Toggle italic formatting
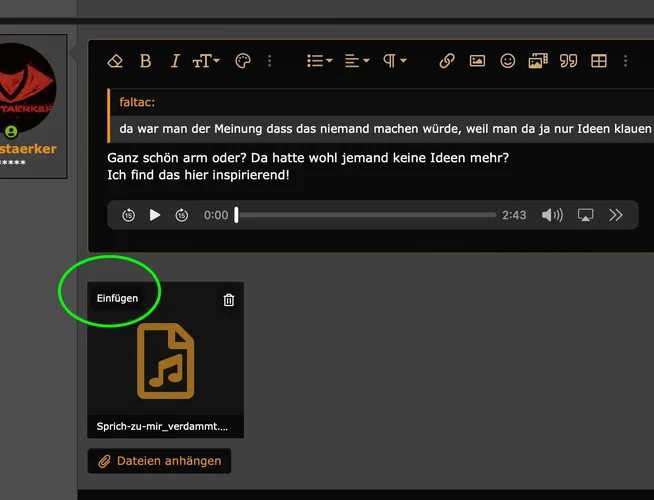This screenshot has height=500, width=654. [x=175, y=61]
